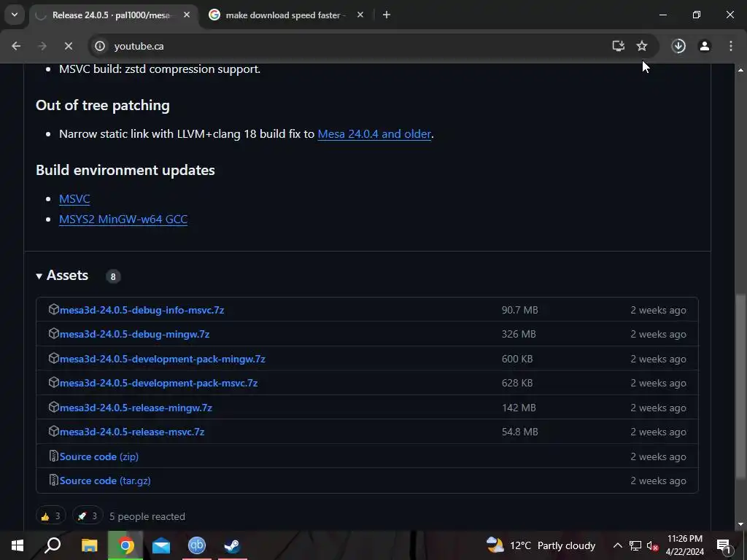Open the MSYS2 MinGW-w64 GCC link

click(x=123, y=219)
